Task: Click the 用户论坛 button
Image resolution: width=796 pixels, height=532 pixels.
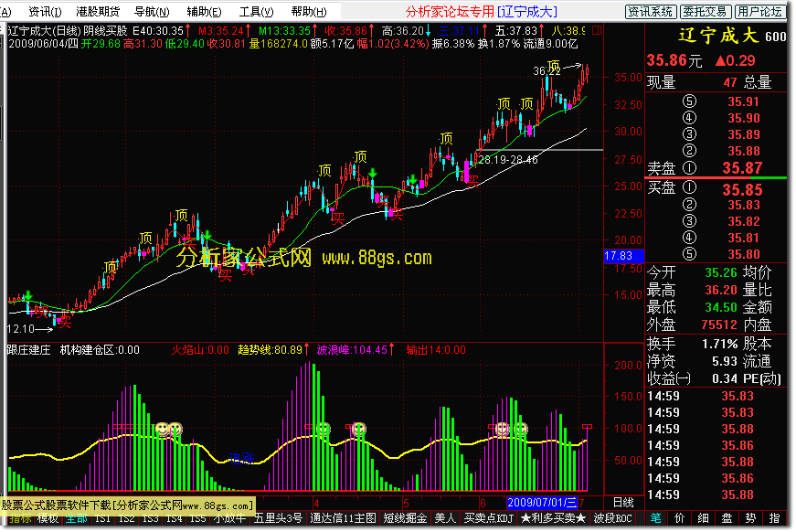Action: 759,11
